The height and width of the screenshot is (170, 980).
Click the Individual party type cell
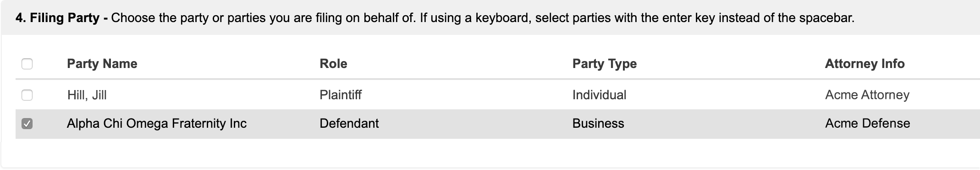tap(599, 95)
